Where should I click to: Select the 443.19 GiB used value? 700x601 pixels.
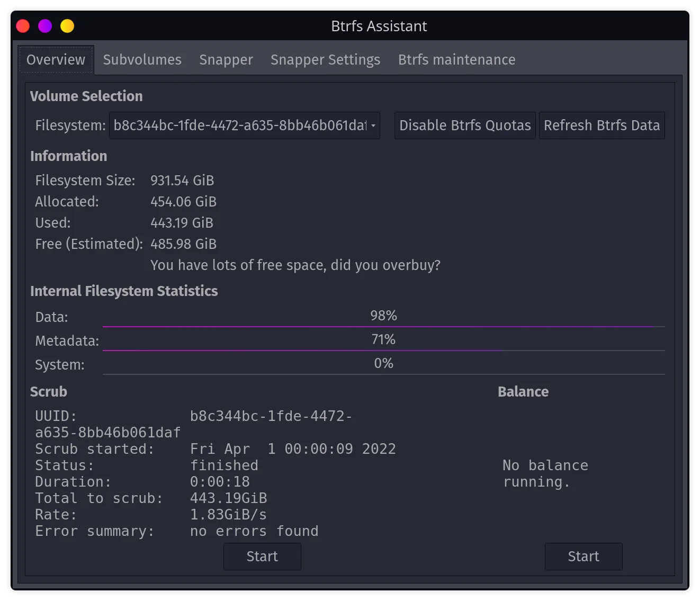click(x=182, y=223)
